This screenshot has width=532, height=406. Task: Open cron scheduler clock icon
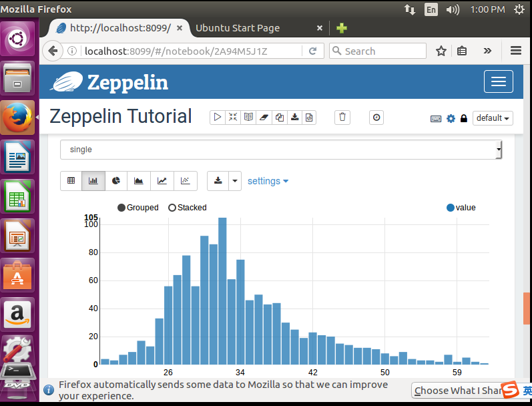pos(376,118)
